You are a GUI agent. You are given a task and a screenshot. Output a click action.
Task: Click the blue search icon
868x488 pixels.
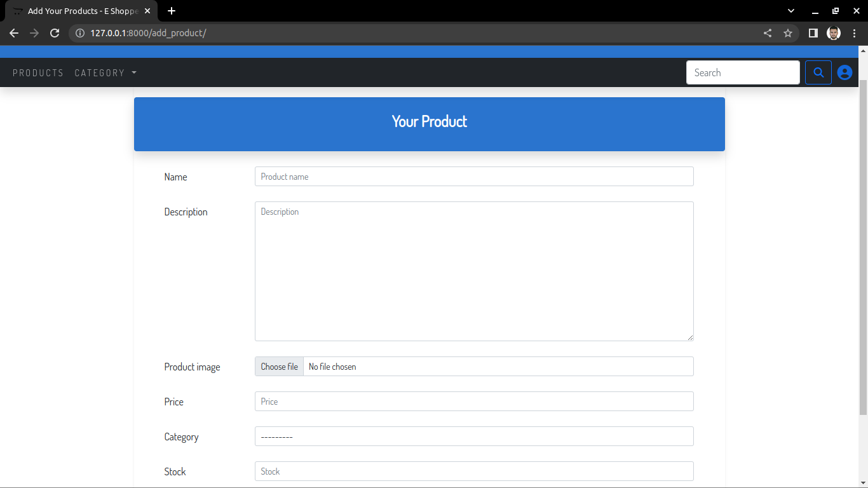[x=818, y=72]
